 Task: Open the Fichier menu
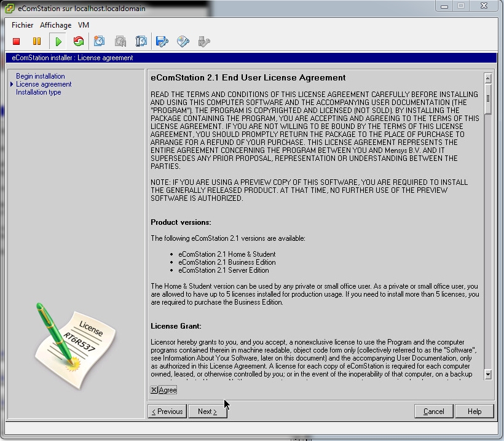[x=23, y=25]
